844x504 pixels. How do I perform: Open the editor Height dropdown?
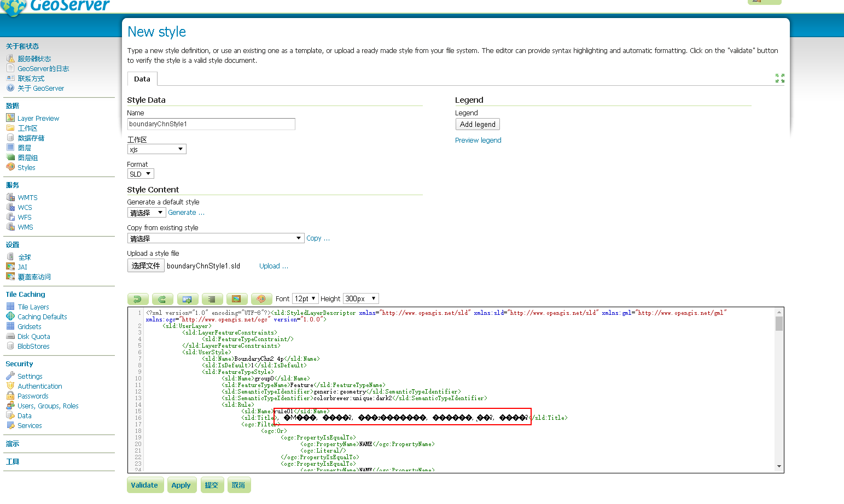click(x=361, y=298)
